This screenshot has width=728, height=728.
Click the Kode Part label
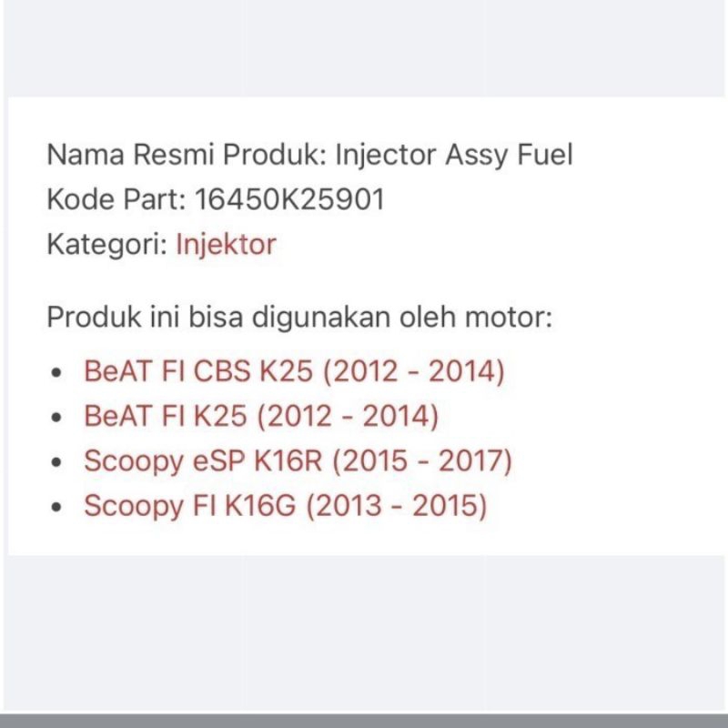116,199
